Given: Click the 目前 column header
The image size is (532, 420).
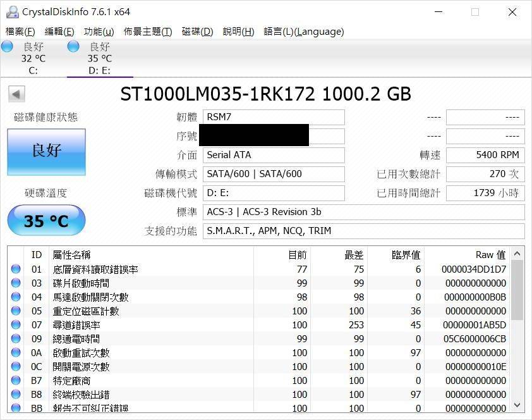Looking at the screenshot, I should [x=282, y=255].
